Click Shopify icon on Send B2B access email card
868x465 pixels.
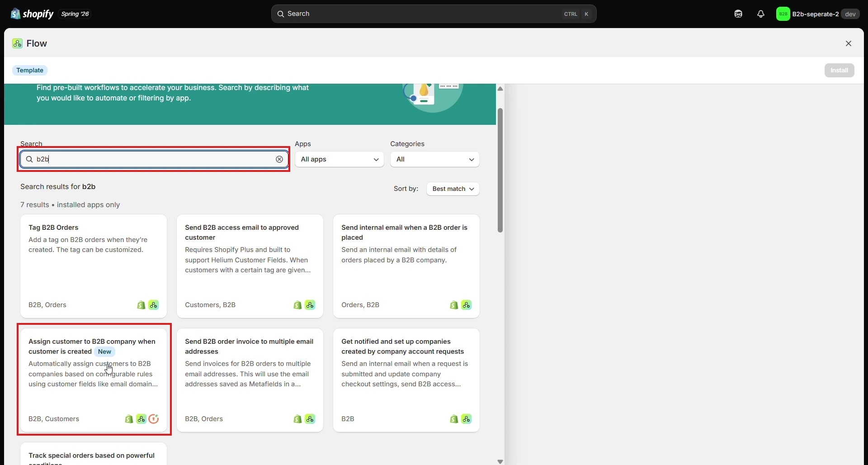(x=297, y=305)
